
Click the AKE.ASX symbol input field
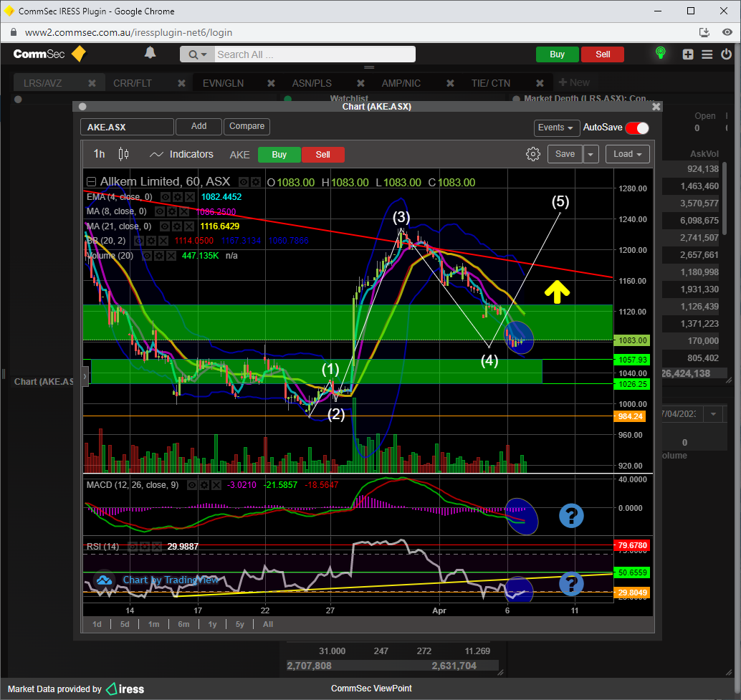click(127, 127)
